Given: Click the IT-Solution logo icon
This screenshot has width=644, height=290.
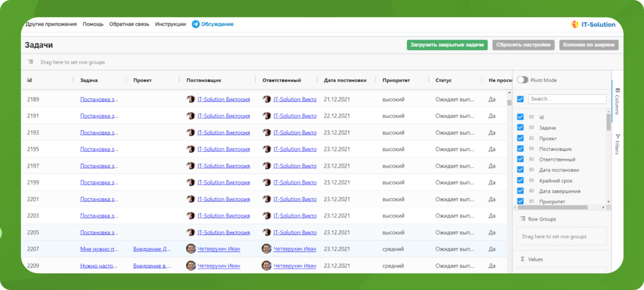Looking at the screenshot, I should point(575,25).
